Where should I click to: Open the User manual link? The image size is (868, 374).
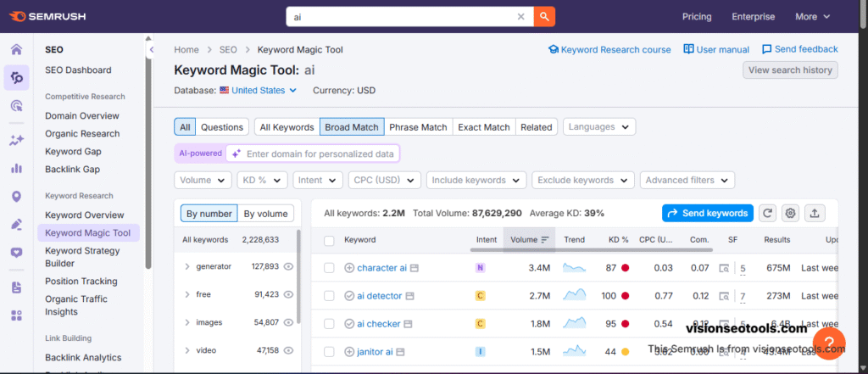[716, 49]
